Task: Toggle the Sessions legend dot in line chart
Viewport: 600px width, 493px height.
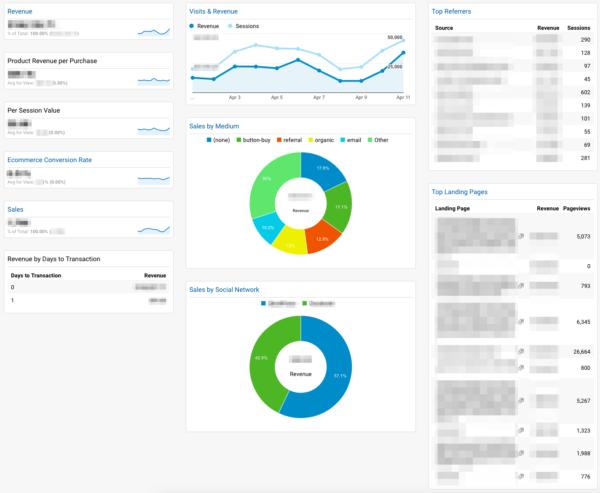Action: pyautogui.click(x=230, y=26)
